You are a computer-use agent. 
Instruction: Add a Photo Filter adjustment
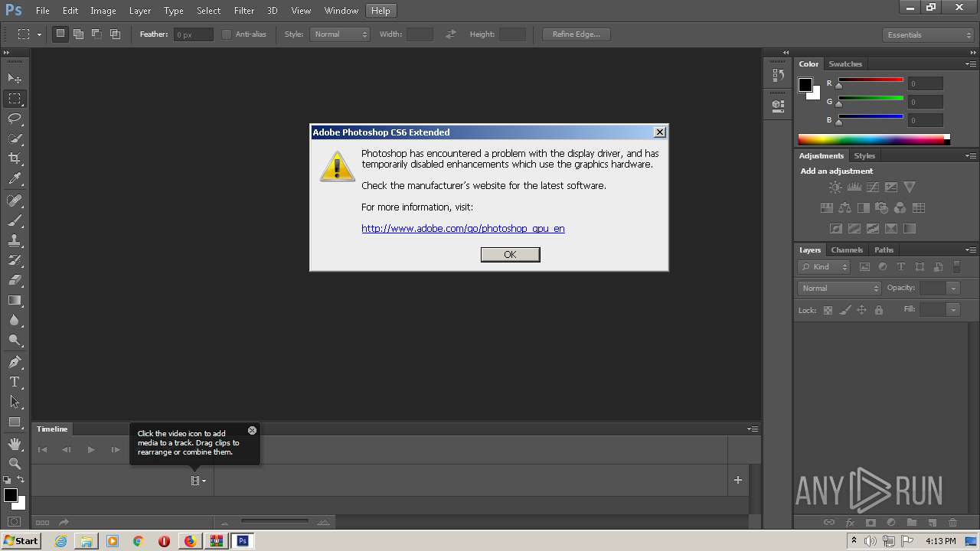click(881, 207)
